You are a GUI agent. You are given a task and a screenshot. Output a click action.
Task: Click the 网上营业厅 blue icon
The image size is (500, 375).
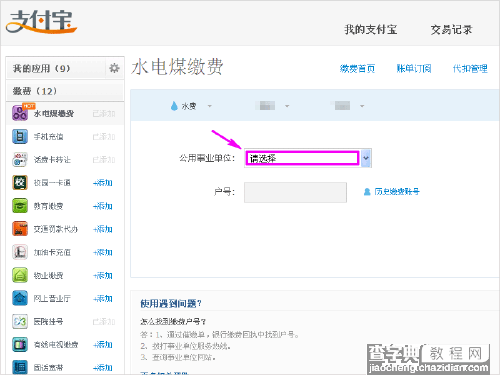[x=20, y=298]
